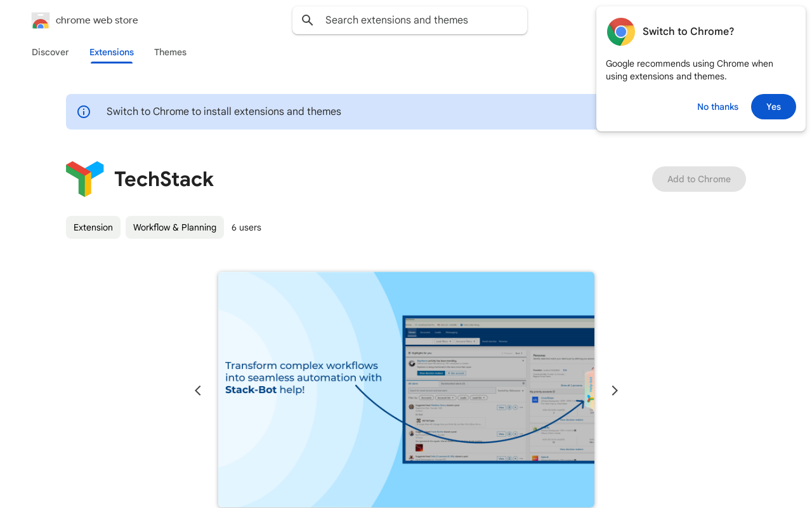Image resolution: width=812 pixels, height=508 pixels.
Task: Dismiss the popup with No thanks
Action: pos(717,107)
